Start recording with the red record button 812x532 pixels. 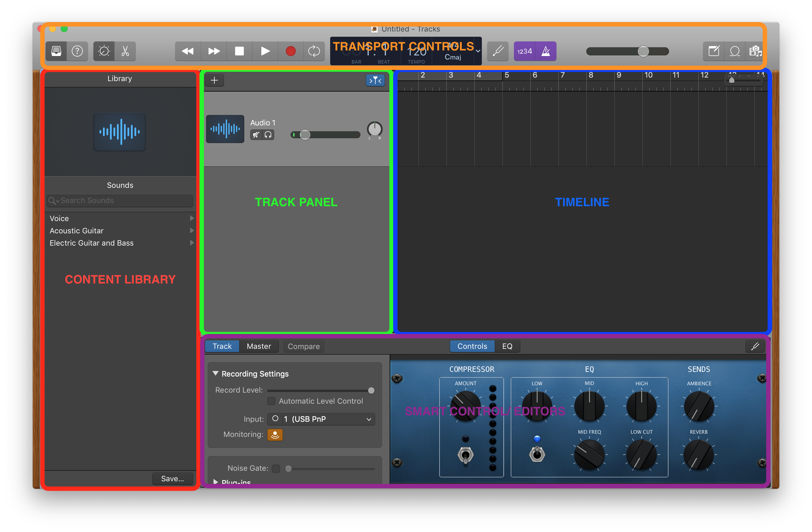coord(291,51)
